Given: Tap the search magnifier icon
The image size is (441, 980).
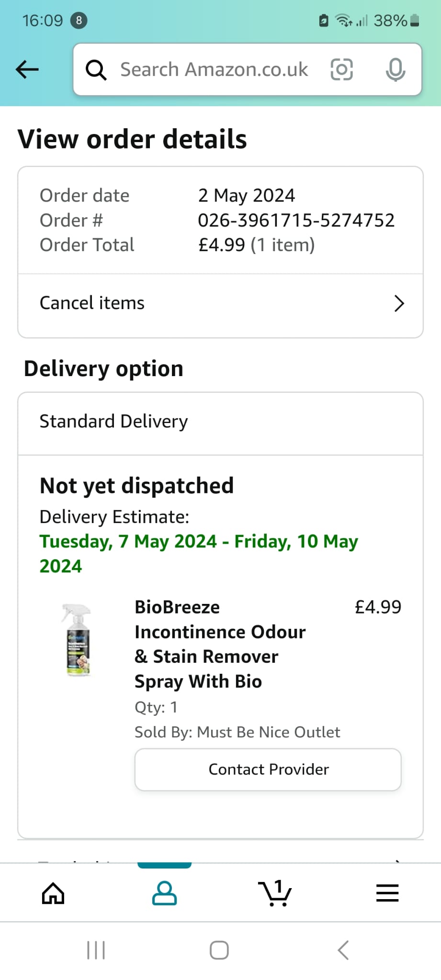Looking at the screenshot, I should pyautogui.click(x=96, y=70).
